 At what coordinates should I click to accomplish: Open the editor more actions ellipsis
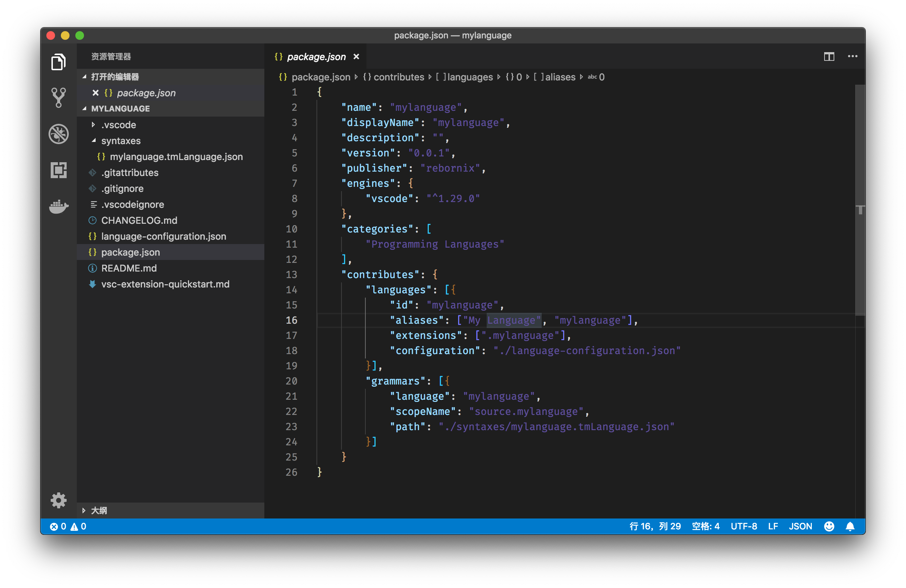click(x=852, y=57)
